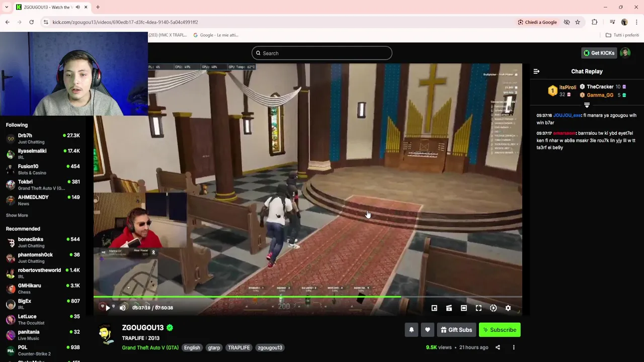Select the zgougou13 tag
This screenshot has width=644, height=362.
tap(270, 347)
